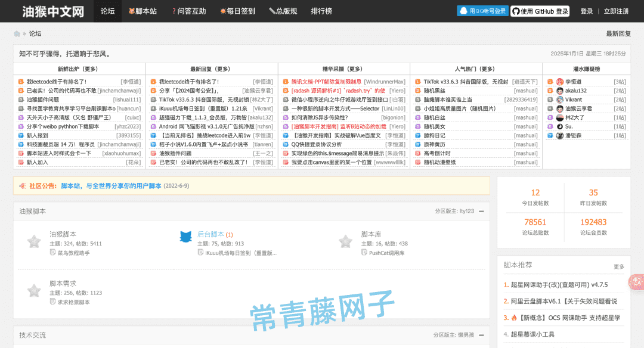Open thread 腾讯文档-PPT解除复制限制思
Image resolution: width=644 pixels, height=348 pixels.
click(327, 82)
